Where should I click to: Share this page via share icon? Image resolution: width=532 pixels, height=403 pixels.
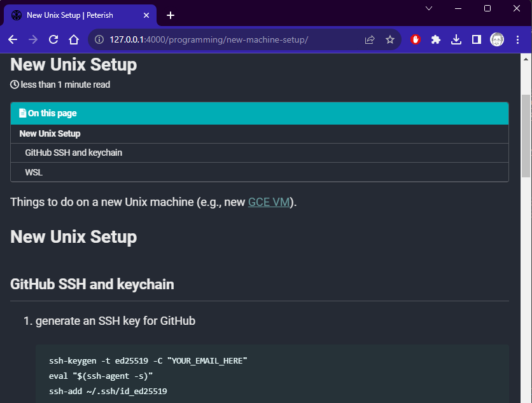coord(370,39)
